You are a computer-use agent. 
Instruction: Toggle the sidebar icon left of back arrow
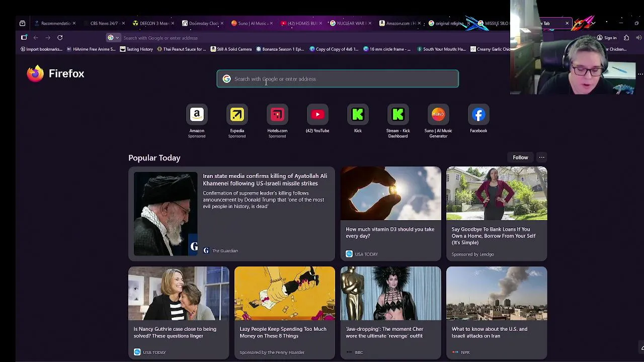click(x=24, y=38)
